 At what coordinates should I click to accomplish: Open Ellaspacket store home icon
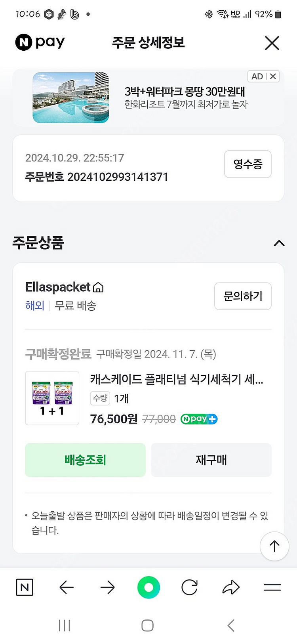[x=98, y=287]
